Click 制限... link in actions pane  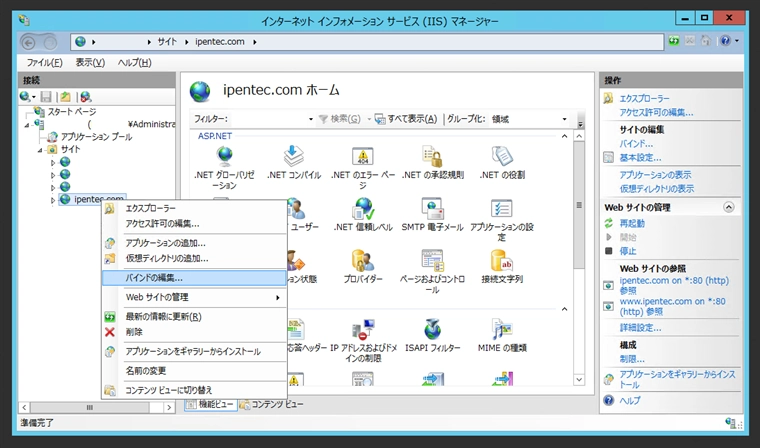[632, 359]
